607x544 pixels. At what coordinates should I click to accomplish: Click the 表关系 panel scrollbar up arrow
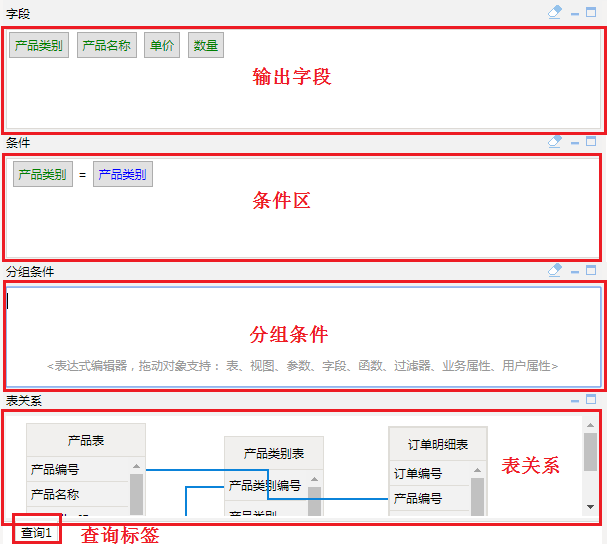(x=590, y=425)
